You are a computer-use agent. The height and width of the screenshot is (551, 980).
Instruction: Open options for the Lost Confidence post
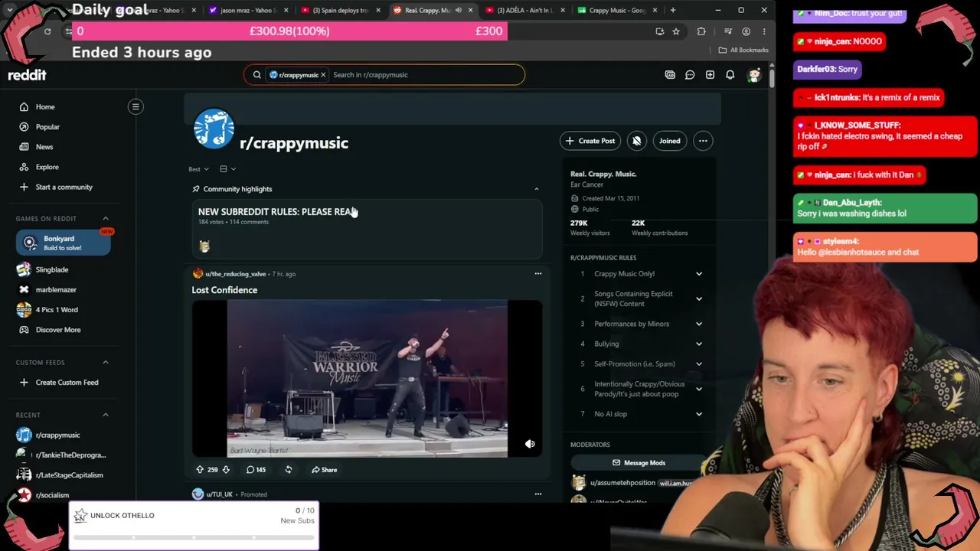[537, 274]
